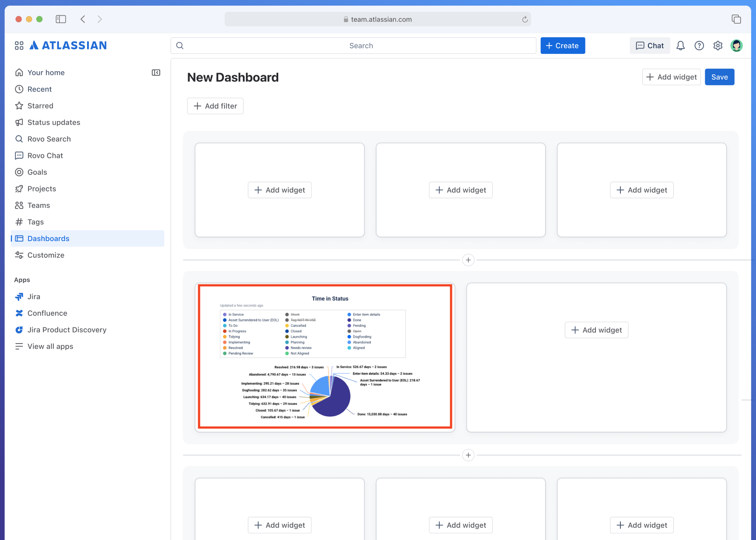The width and height of the screenshot is (756, 540).
Task: Open the help question mark icon
Action: [699, 46]
